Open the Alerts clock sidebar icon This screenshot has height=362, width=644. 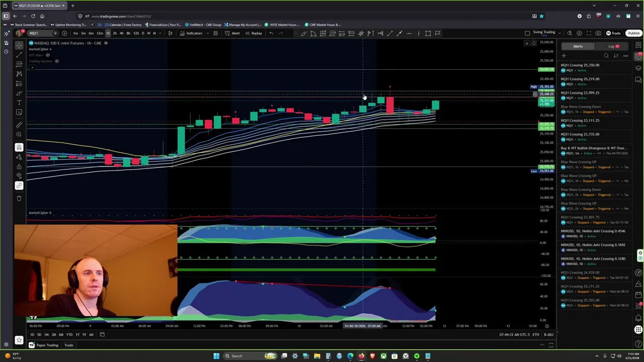point(638,56)
